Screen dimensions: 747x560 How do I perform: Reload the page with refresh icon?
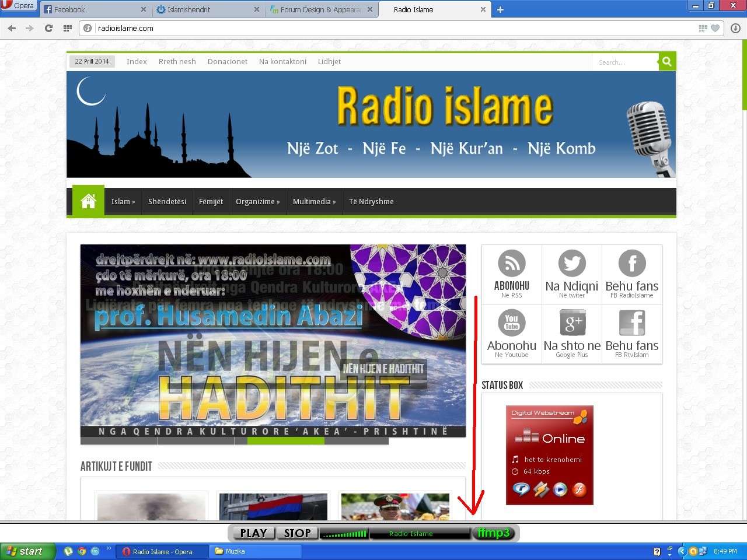(49, 28)
